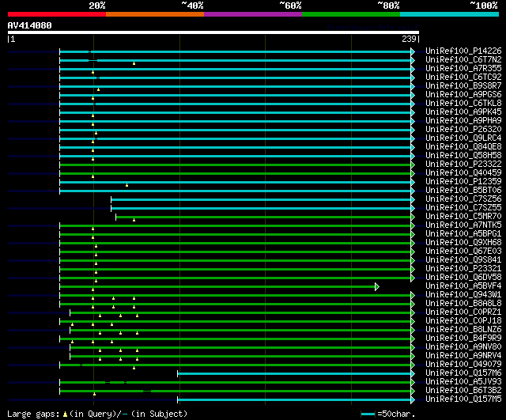Image resolution: width=506 pixels, height=420 pixels.
Task: Click the cyan ~100% legend segment
Action: (450, 14)
